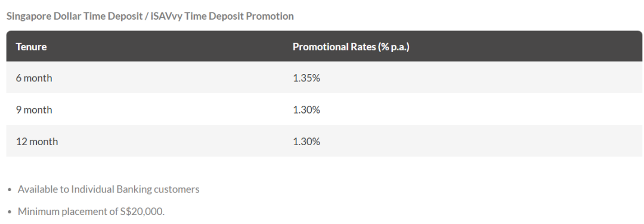Click the bullet before Available to Individual
Image resolution: width=644 pixels, height=224 pixels.
pyautogui.click(x=10, y=190)
